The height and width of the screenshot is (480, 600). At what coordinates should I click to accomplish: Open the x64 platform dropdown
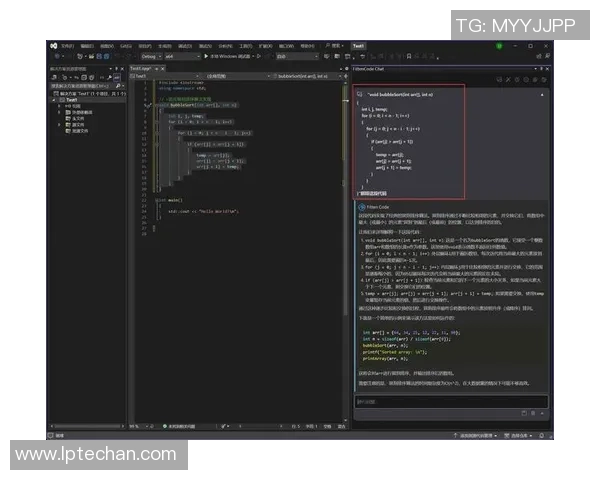pyautogui.click(x=183, y=56)
